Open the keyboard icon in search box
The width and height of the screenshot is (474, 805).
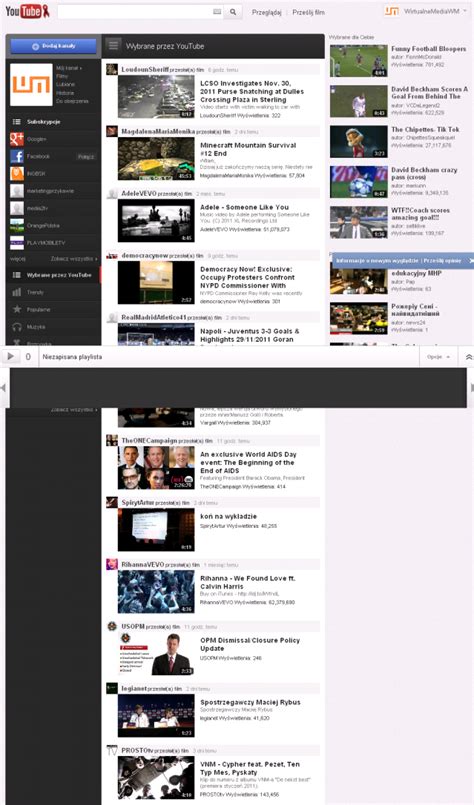point(217,12)
